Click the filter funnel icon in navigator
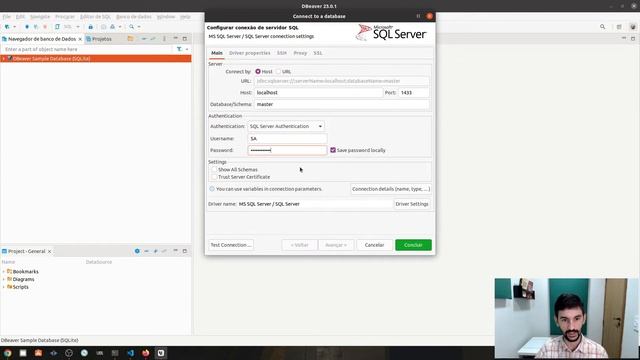This screenshot has width=640, height=360. pos(179,49)
